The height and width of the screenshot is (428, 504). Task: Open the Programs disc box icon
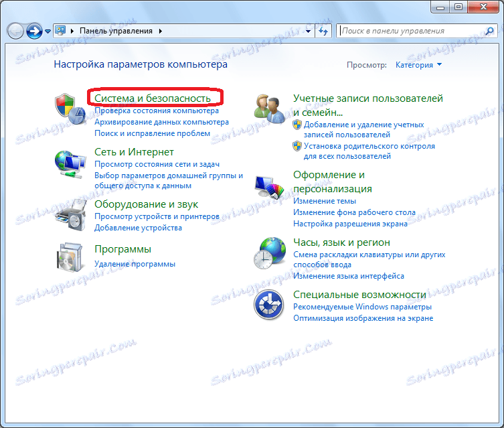[70, 257]
